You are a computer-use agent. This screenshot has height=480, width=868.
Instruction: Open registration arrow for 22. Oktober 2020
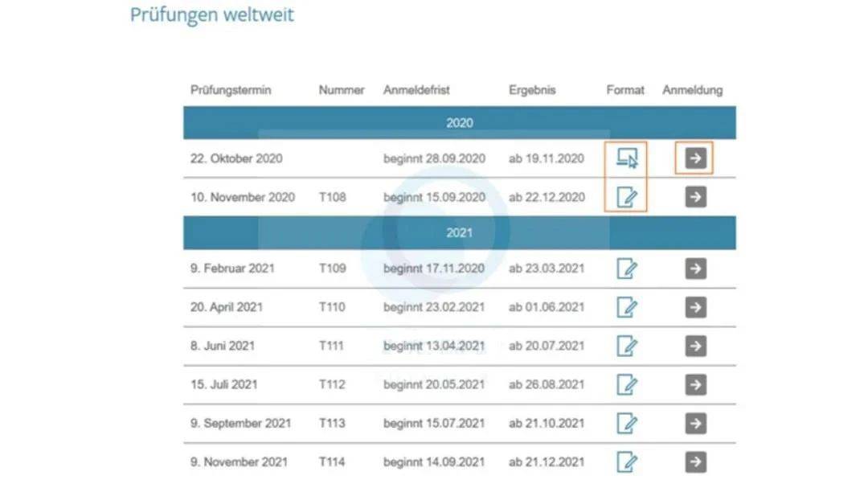click(695, 158)
